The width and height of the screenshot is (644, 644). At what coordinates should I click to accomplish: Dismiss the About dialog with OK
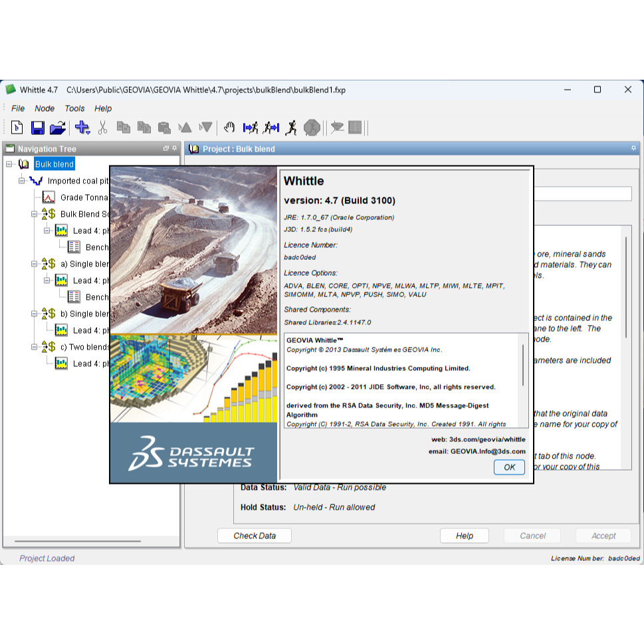(x=508, y=467)
